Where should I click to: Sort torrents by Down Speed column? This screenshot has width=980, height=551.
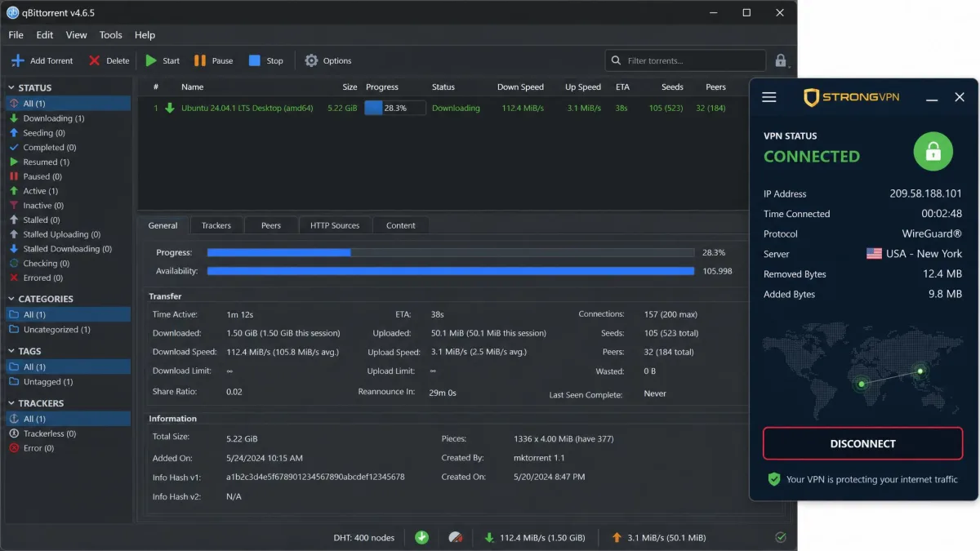[520, 87]
